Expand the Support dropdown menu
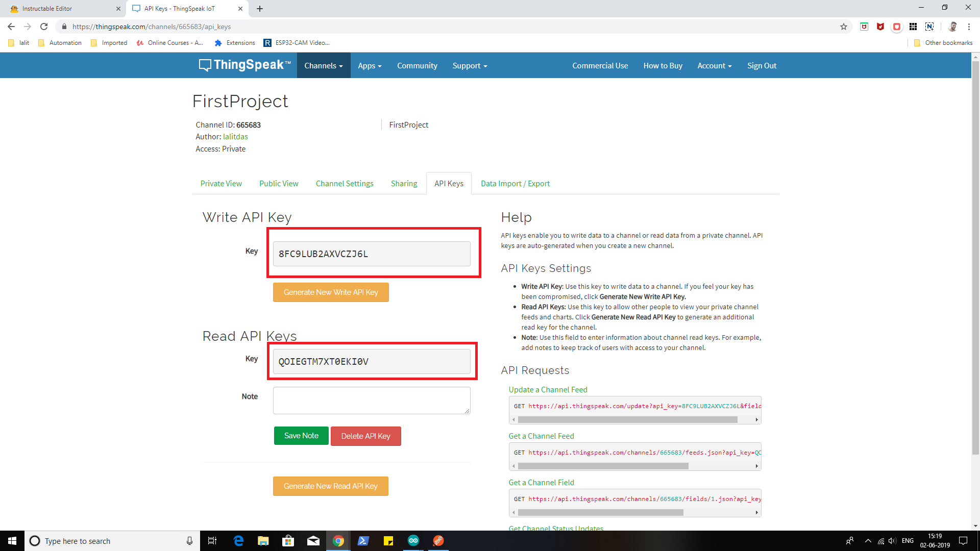The width and height of the screenshot is (980, 551). point(470,65)
